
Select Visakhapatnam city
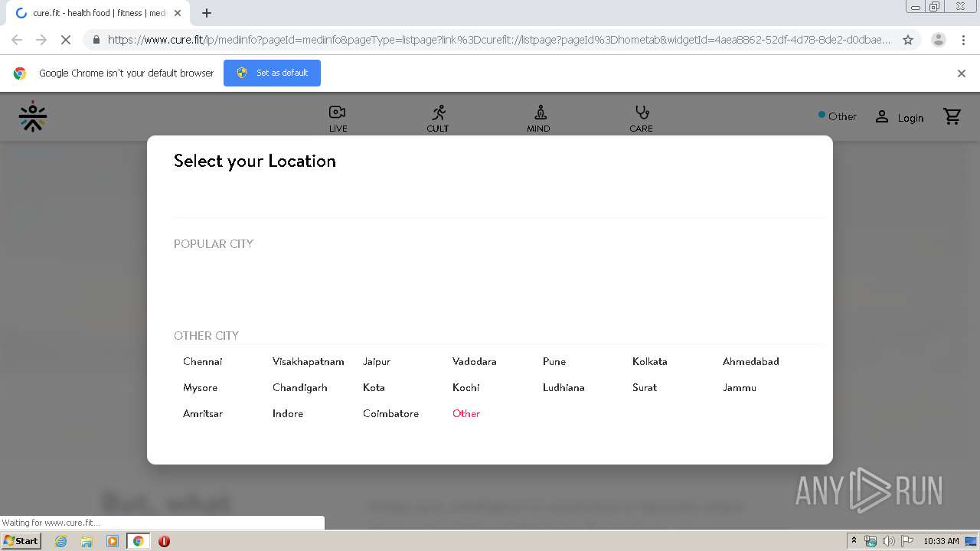coord(308,361)
